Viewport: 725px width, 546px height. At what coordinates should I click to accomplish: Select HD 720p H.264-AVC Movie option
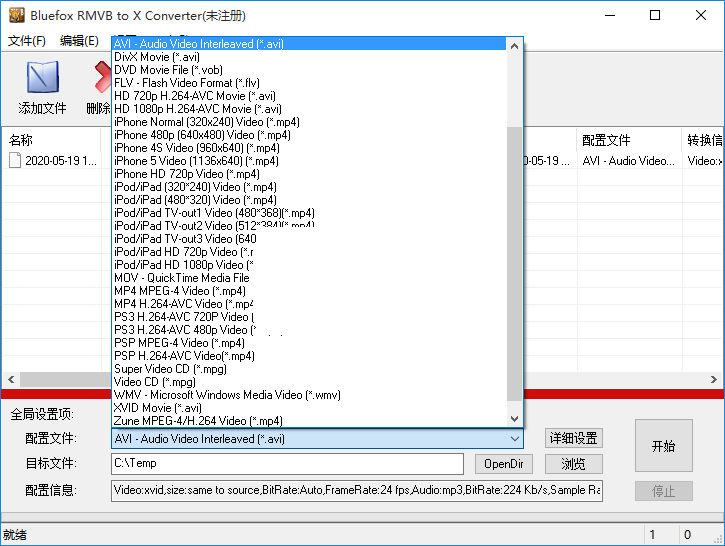pyautogui.click(x=309, y=96)
